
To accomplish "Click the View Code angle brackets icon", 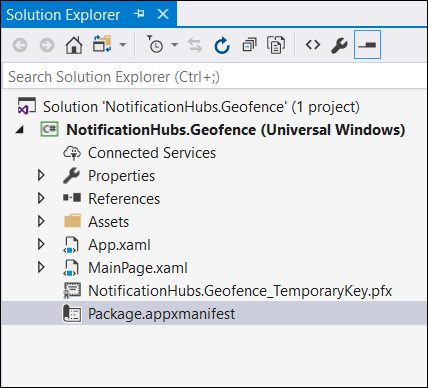I will [313, 45].
